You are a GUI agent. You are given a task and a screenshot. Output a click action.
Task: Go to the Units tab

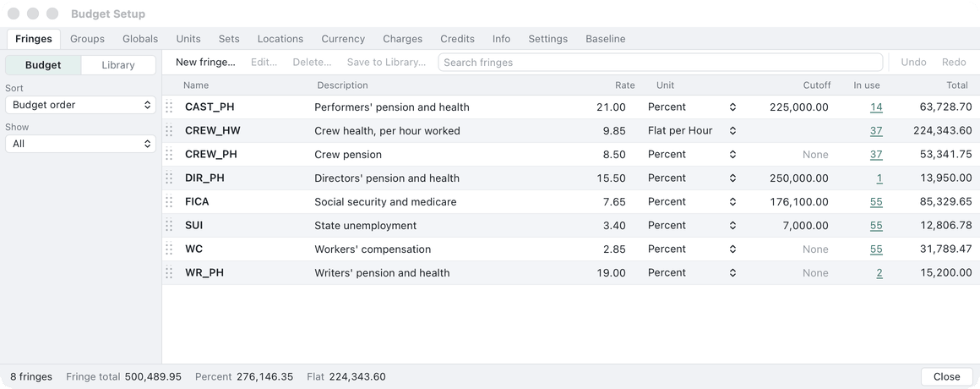[188, 39]
